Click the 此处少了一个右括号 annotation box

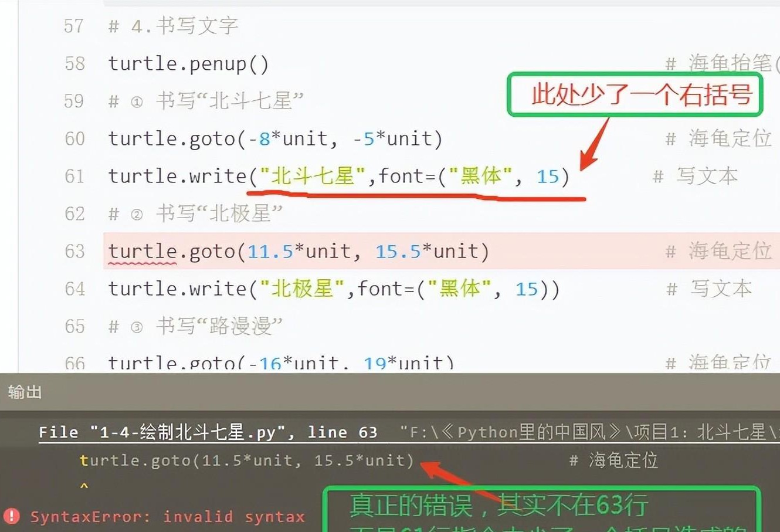click(636, 94)
